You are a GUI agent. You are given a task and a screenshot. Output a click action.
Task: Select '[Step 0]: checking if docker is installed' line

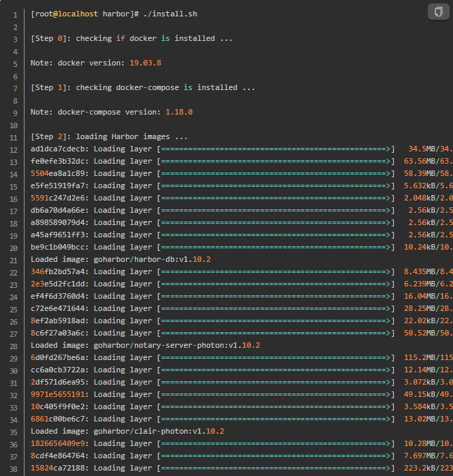(x=131, y=39)
